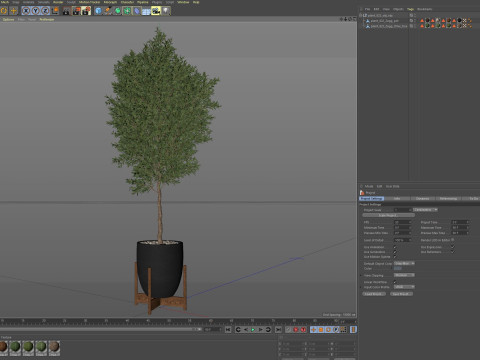Switch to the Info tab
The image size is (480, 360).
point(397,198)
